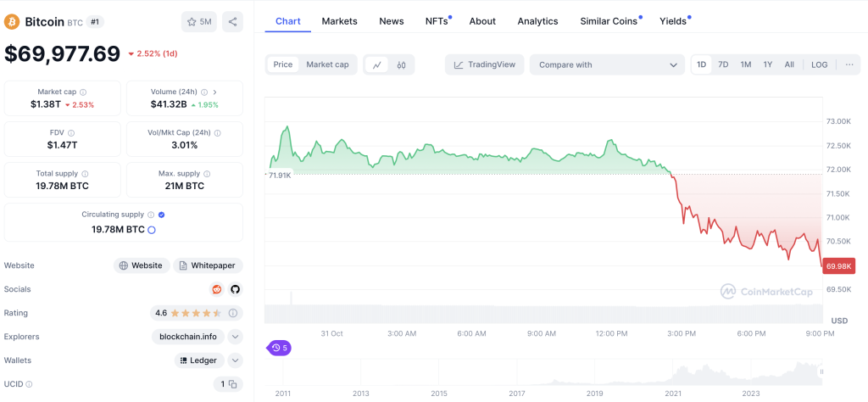Set chart range to All
The height and width of the screenshot is (402, 868).
(789, 64)
